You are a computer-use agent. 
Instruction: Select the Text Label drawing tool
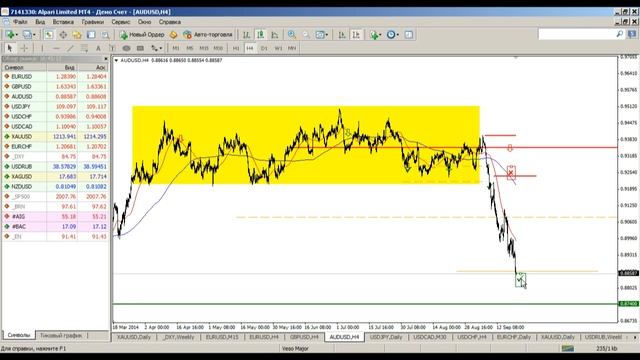tap(112, 48)
